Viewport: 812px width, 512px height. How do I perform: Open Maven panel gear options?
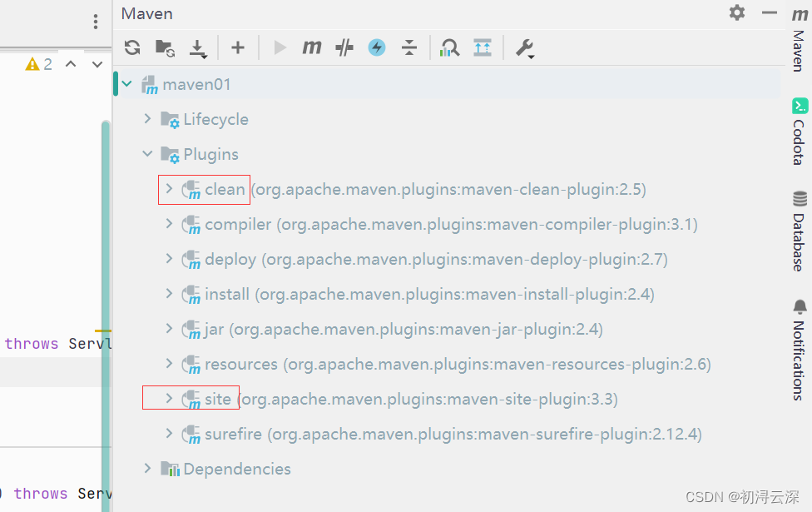pos(737,12)
